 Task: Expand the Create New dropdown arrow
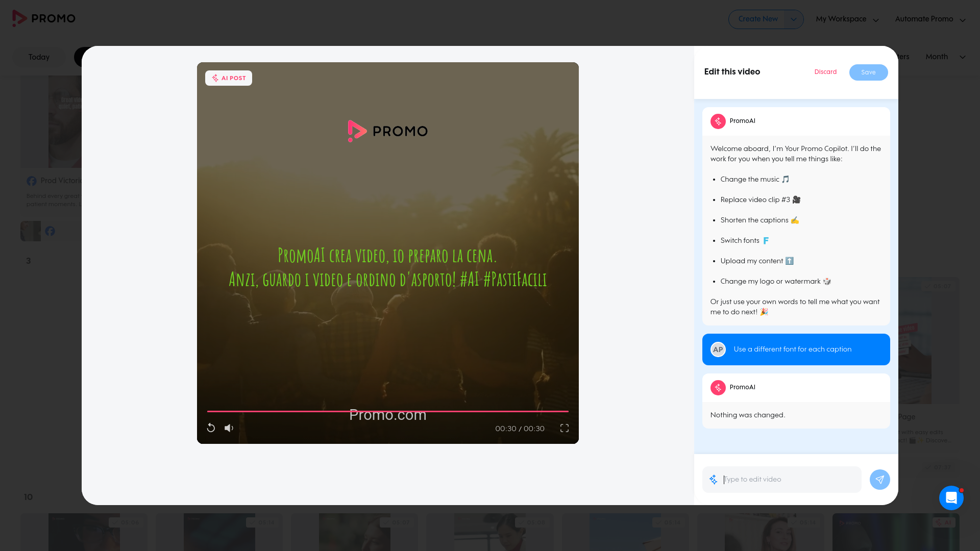click(x=793, y=19)
